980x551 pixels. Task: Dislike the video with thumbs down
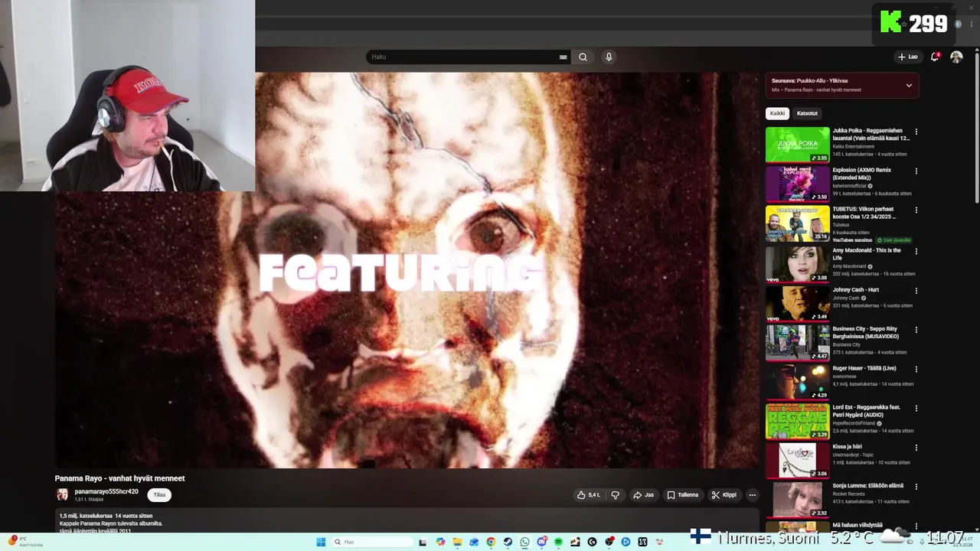(615, 495)
